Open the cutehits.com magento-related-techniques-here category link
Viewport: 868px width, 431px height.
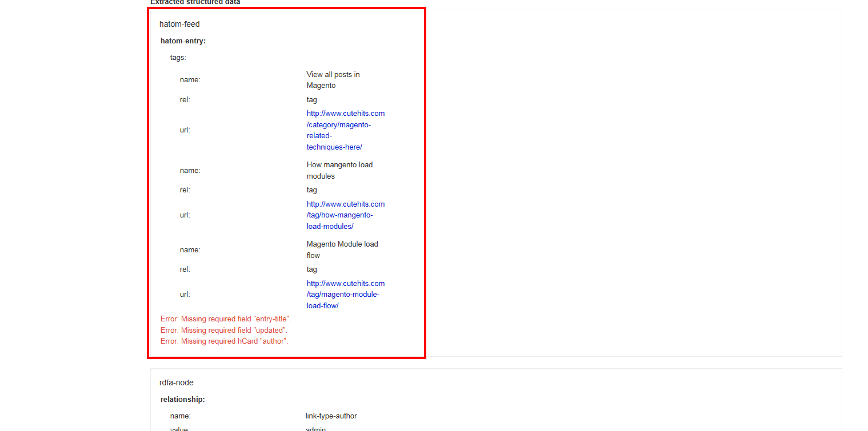346,130
